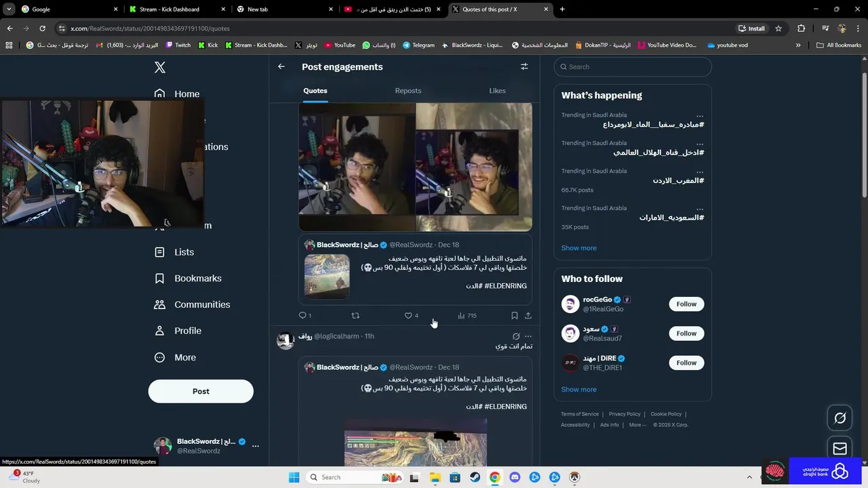This screenshot has height=488, width=868.
Task: Open the ادخل_قناه_الهلال_العالمي trending hashtag
Action: 658,152
